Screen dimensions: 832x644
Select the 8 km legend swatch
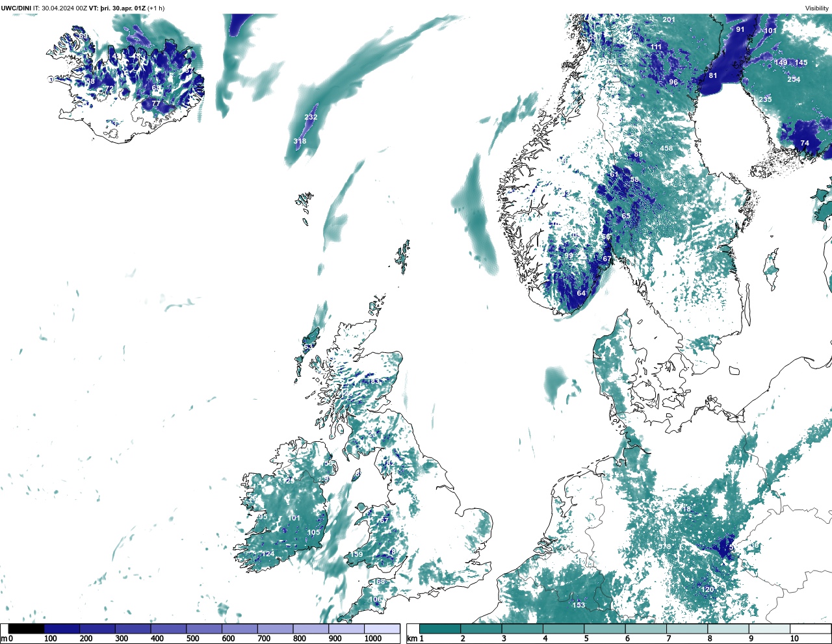point(728,628)
